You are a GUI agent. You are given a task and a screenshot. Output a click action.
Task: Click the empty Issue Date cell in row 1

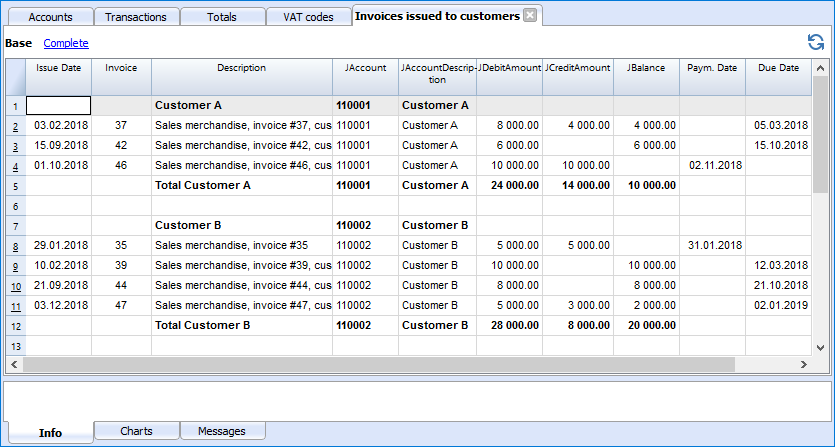[x=59, y=105]
